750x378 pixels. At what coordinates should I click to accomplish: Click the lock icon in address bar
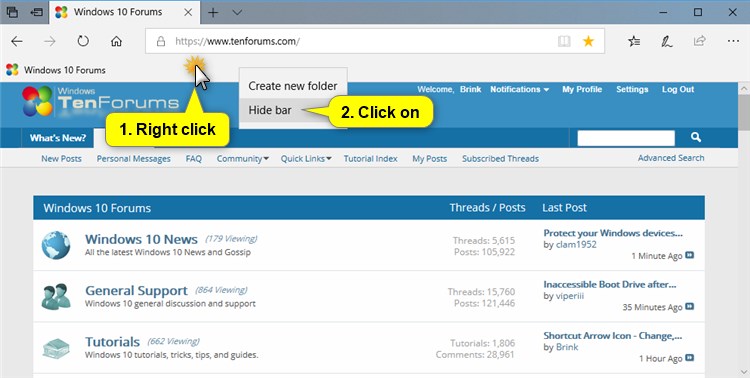(x=161, y=41)
